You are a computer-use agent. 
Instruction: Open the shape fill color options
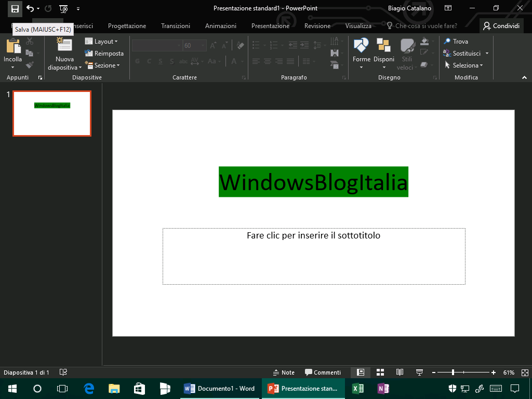pos(424,41)
